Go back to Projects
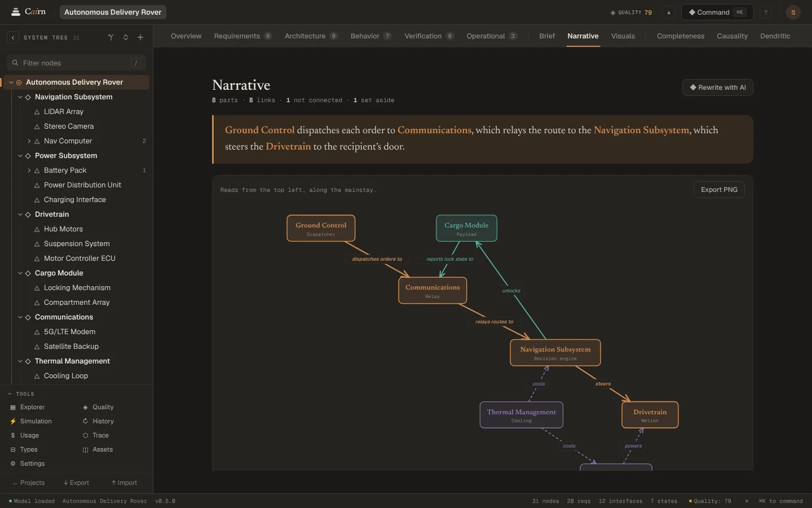Image resolution: width=812 pixels, height=508 pixels. (x=28, y=483)
